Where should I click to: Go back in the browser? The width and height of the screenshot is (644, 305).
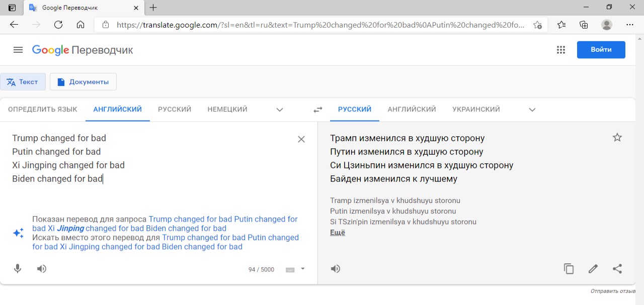[x=14, y=25]
